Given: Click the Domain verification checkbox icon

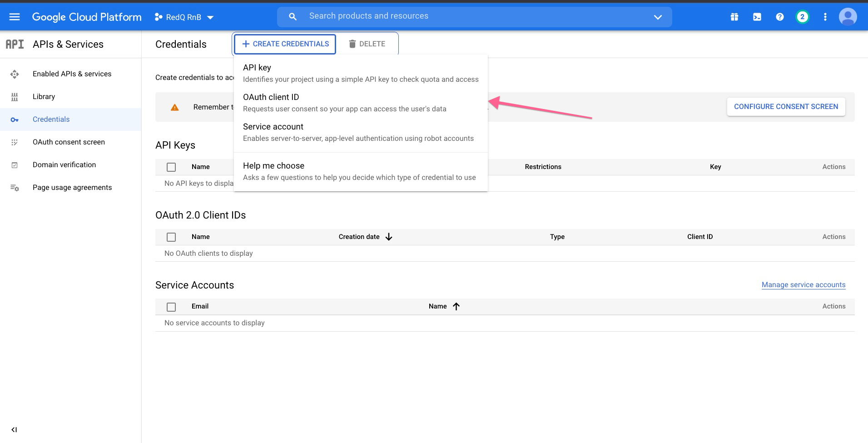Looking at the screenshot, I should [x=15, y=165].
